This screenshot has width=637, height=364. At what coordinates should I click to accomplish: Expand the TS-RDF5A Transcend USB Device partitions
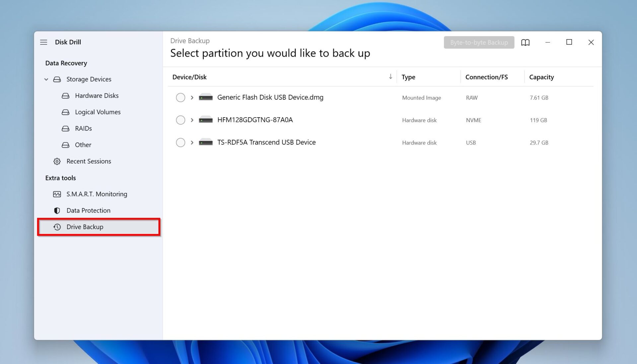pyautogui.click(x=192, y=143)
